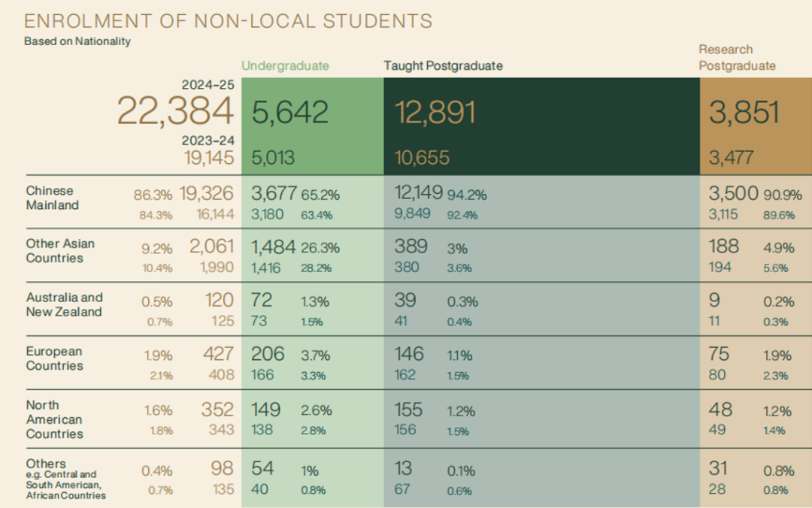
Task: Click the Undergraduate column header
Action: pos(285,65)
